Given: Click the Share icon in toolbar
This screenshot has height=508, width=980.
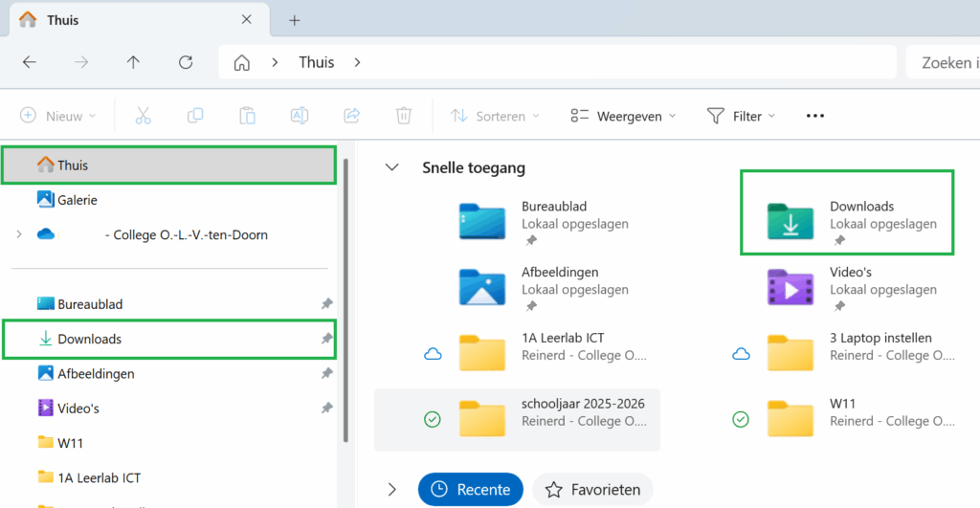Looking at the screenshot, I should [x=351, y=116].
